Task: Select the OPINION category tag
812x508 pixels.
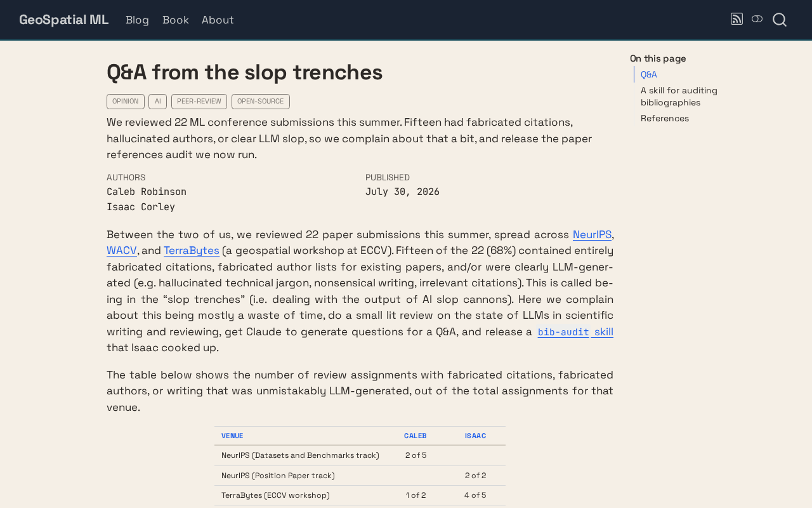Action: pos(126,102)
